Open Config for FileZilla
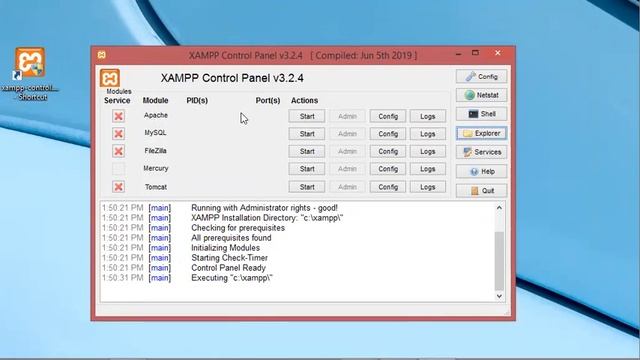640x360 pixels. click(x=388, y=151)
